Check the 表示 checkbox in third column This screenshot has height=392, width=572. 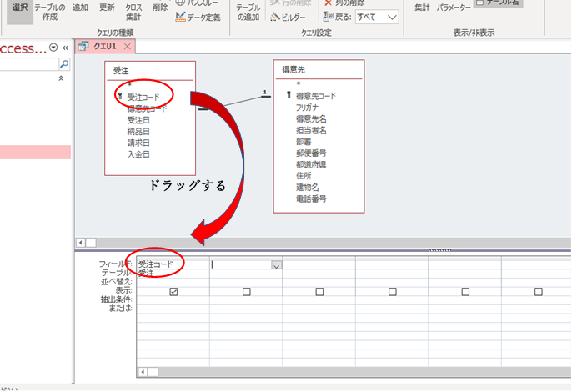(319, 292)
